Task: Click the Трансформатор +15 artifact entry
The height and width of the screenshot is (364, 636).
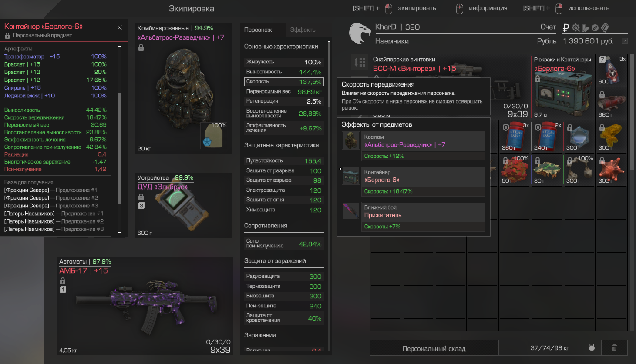Action: tap(55, 57)
